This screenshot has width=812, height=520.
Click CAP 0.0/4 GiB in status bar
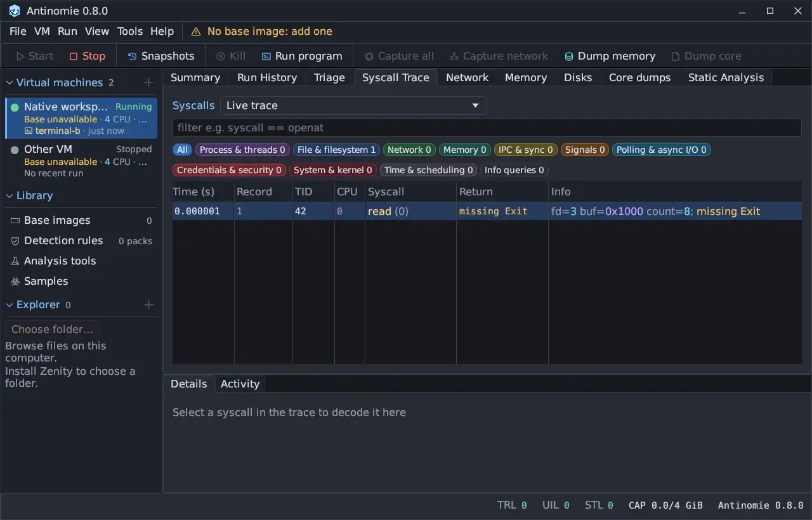[x=665, y=505]
